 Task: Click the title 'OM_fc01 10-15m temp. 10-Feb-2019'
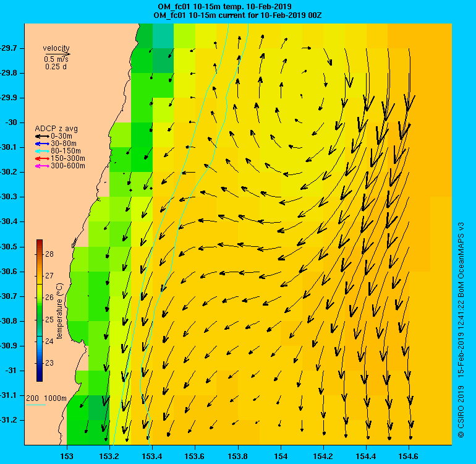pyautogui.click(x=224, y=6)
